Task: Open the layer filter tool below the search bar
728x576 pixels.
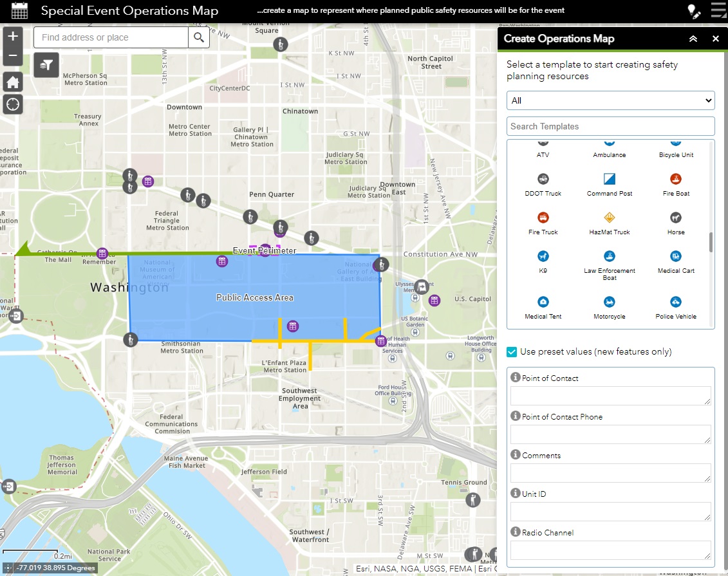Action: (46, 65)
